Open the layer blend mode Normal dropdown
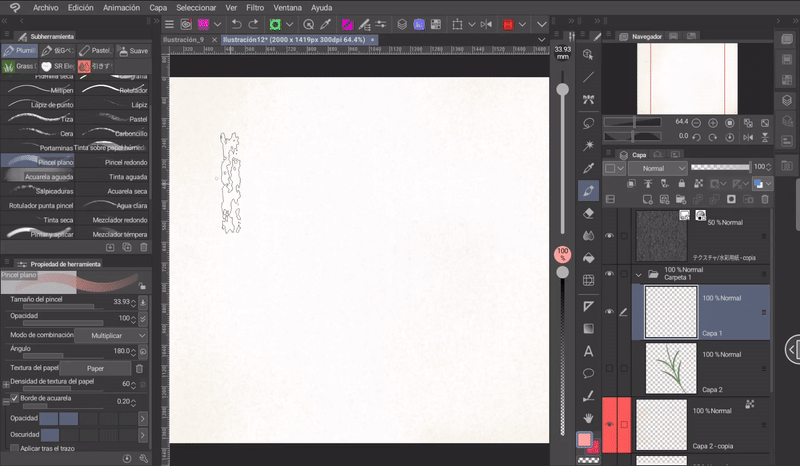This screenshot has height=466, width=800. coord(658,169)
